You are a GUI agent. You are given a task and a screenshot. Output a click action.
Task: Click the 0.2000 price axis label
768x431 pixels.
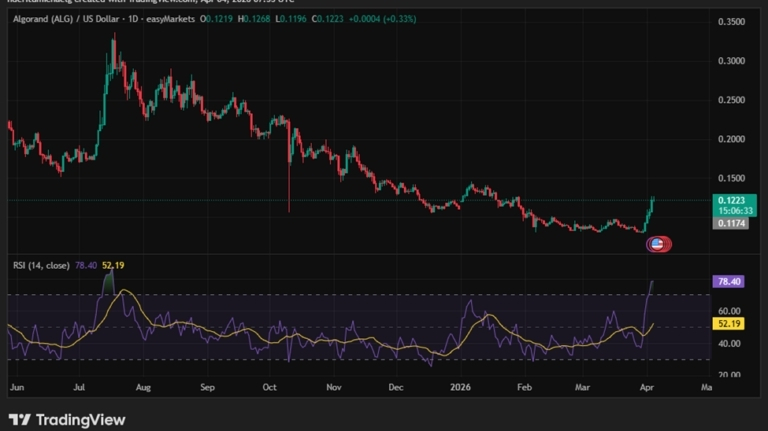point(731,139)
